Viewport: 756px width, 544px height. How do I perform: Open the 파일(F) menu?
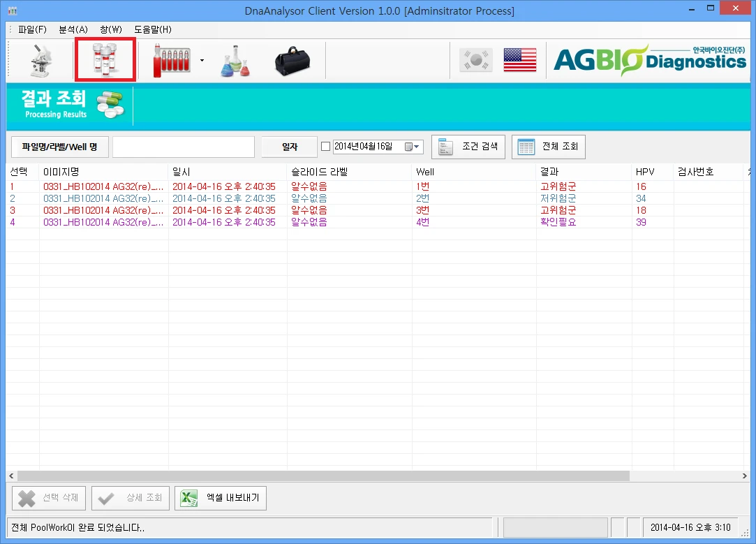pos(32,29)
